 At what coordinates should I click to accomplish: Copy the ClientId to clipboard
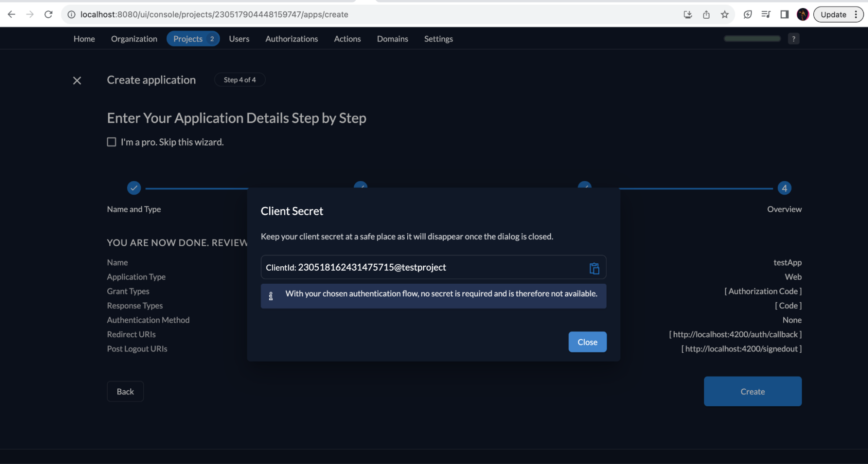pyautogui.click(x=594, y=268)
